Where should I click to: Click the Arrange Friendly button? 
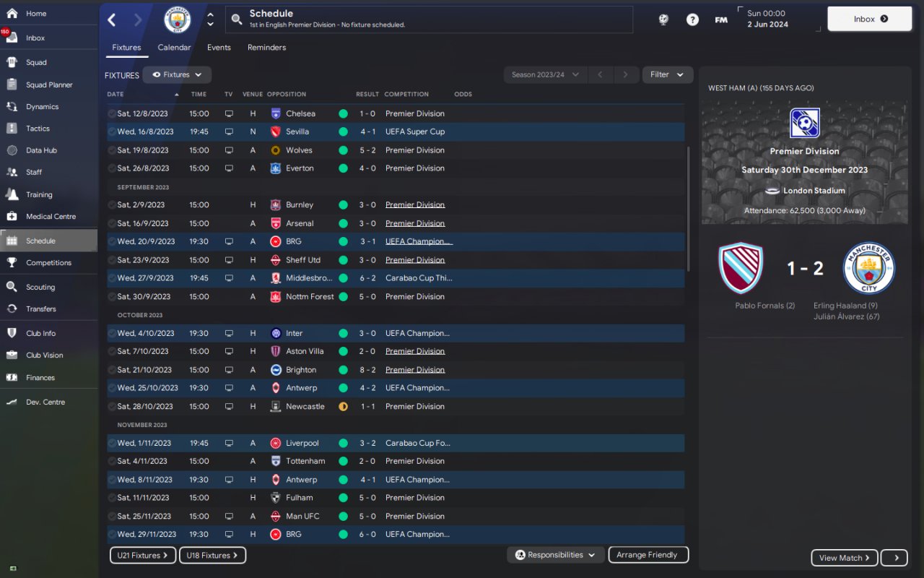click(x=648, y=555)
